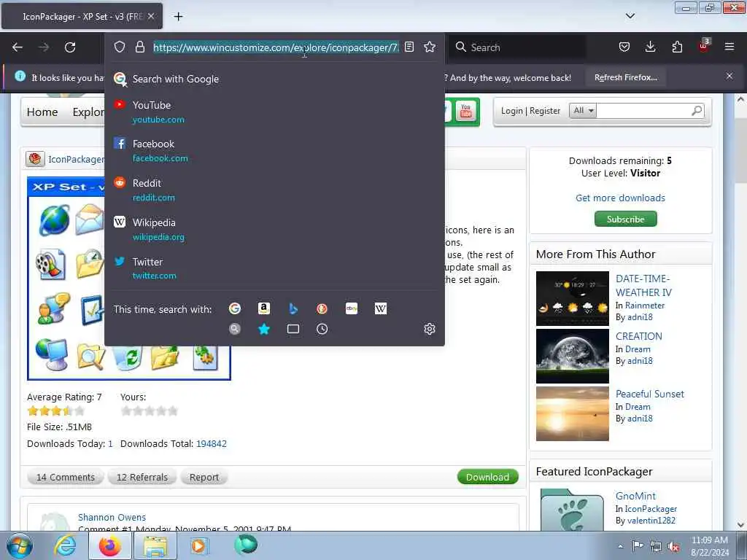Image resolution: width=747 pixels, height=560 pixels.
Task: Bookmark this page with the star
Action: point(430,47)
